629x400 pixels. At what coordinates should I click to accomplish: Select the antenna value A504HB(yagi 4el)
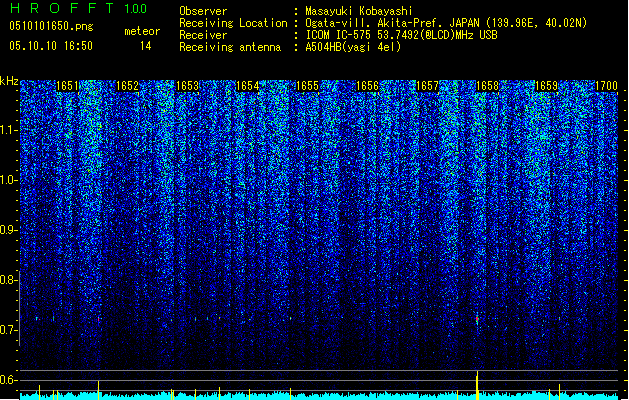click(353, 47)
